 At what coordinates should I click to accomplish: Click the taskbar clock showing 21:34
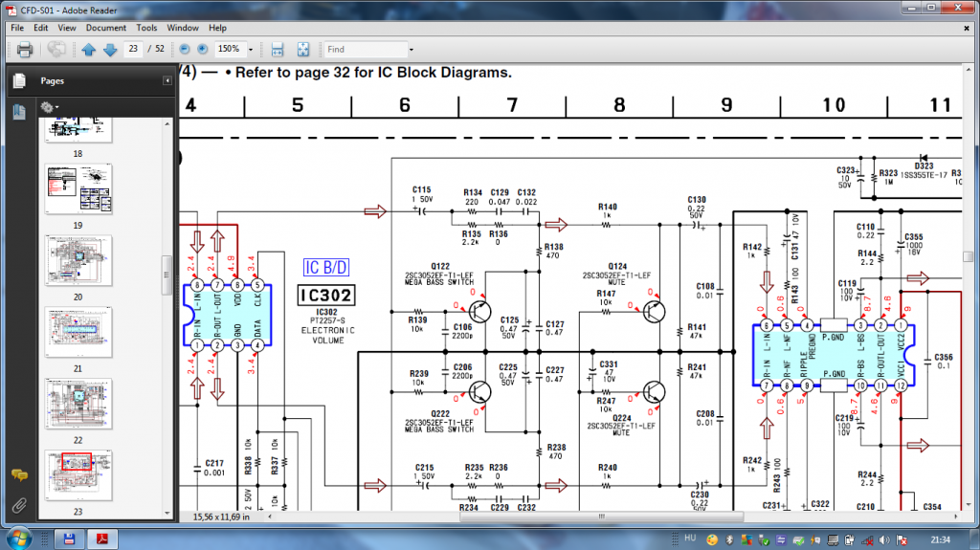click(x=940, y=539)
